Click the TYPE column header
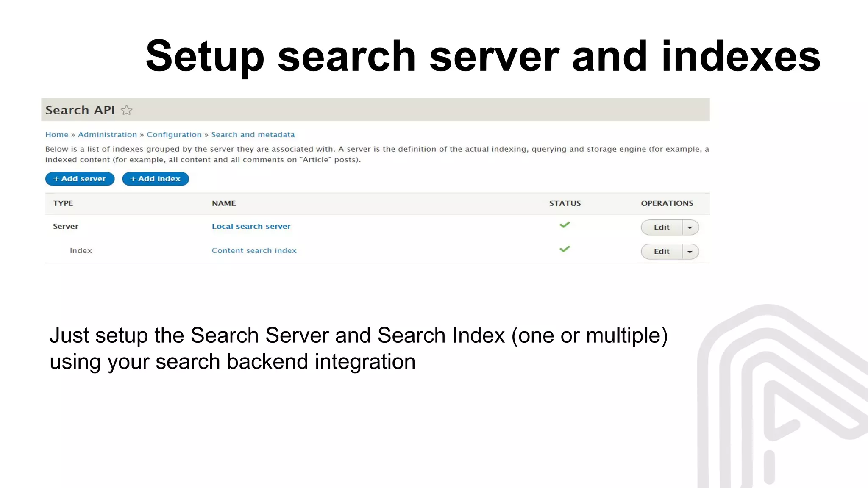The image size is (868, 488). click(x=63, y=203)
